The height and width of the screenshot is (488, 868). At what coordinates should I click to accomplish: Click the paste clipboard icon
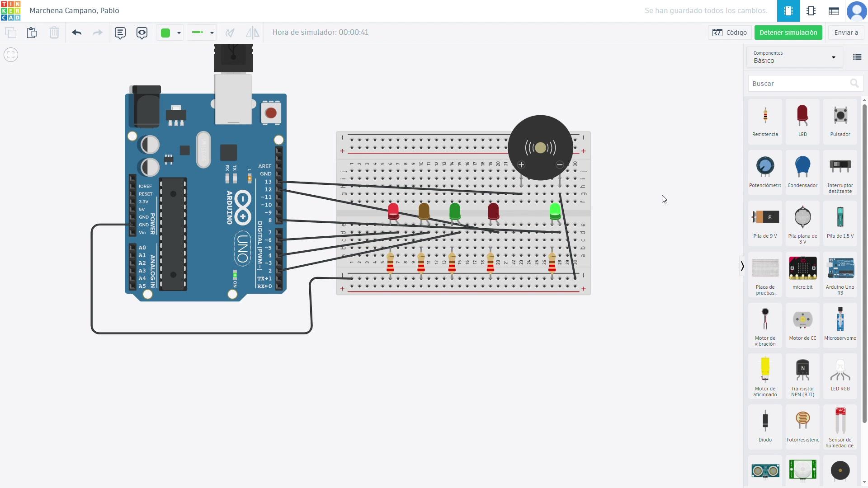click(x=32, y=33)
